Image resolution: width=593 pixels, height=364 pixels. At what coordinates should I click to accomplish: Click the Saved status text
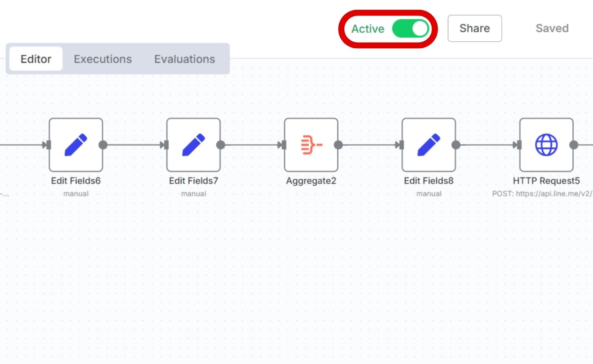coord(552,28)
